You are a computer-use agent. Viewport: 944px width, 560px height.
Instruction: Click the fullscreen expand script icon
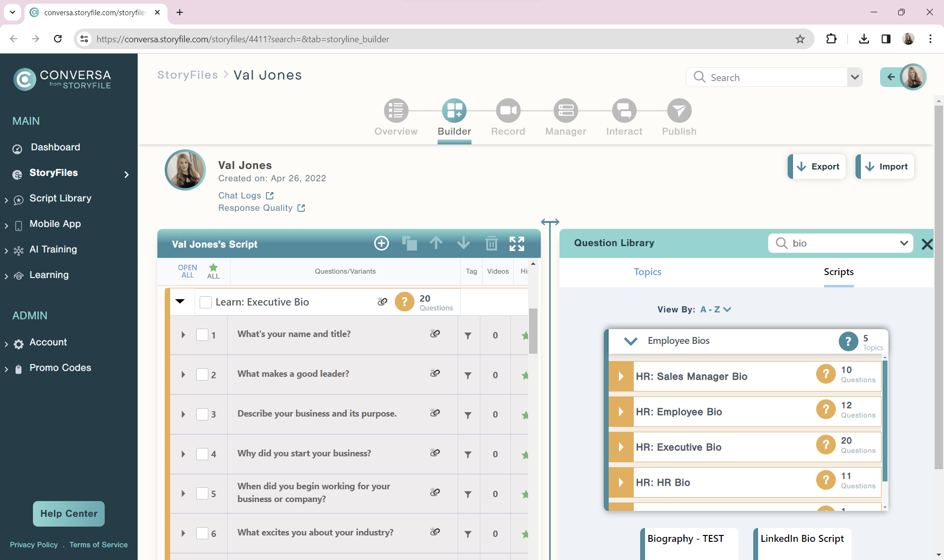[517, 243]
